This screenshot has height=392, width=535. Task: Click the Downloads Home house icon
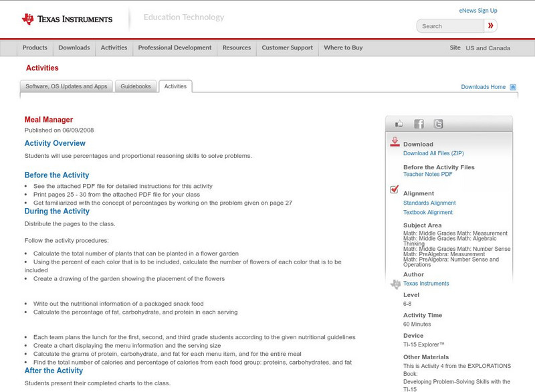(x=512, y=86)
